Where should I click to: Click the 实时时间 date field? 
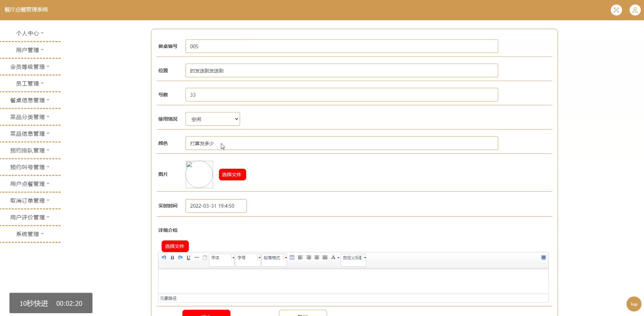point(216,206)
